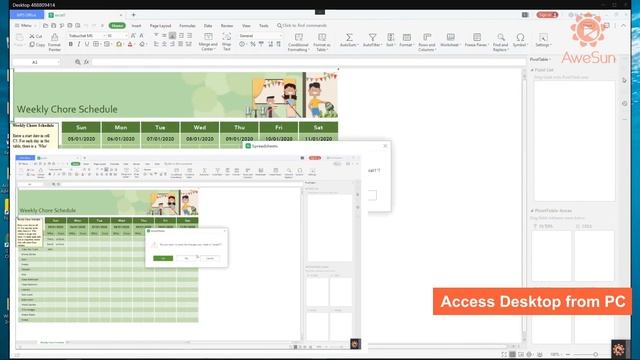Image resolution: width=640 pixels, height=360 pixels.
Task: Open the Menu hamburger button
Action: (x=23, y=25)
